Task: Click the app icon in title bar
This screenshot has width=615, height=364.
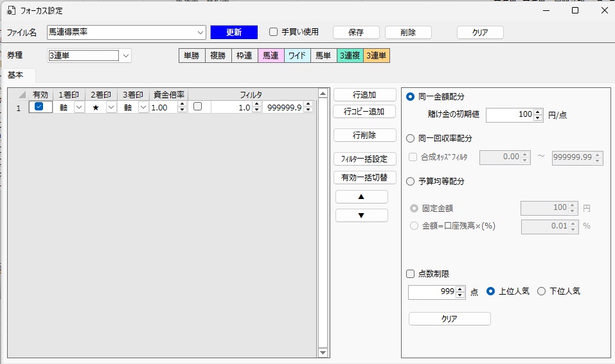Action: (x=11, y=11)
